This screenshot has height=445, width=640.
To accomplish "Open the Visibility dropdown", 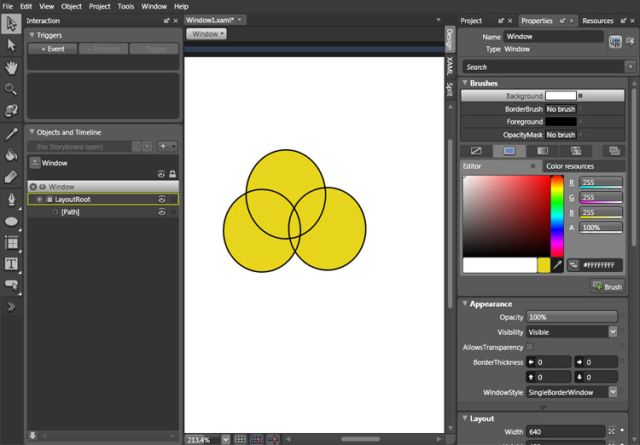I will pyautogui.click(x=613, y=332).
